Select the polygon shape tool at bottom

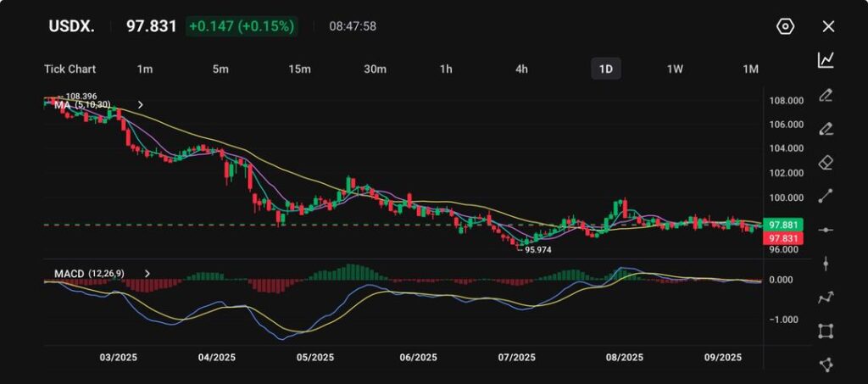point(826,365)
